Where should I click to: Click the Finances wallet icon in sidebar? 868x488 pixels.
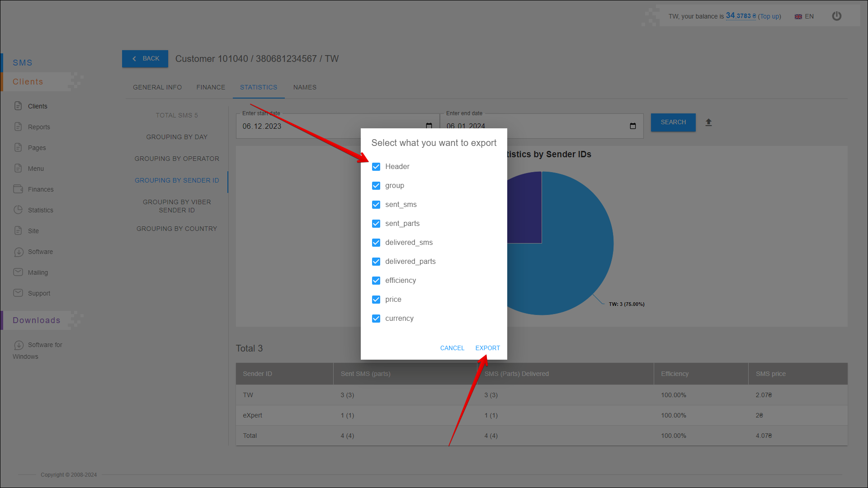[18, 189]
